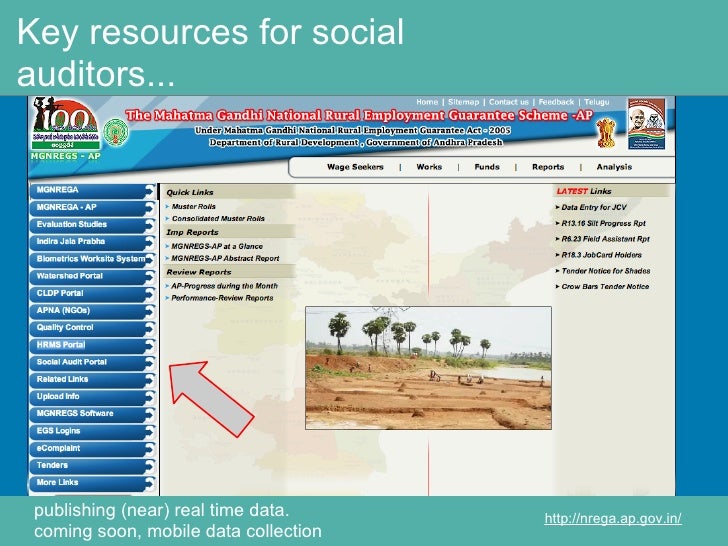Open the CLDP Portal sidebar item
This screenshot has width=728, height=546.
tap(92, 294)
